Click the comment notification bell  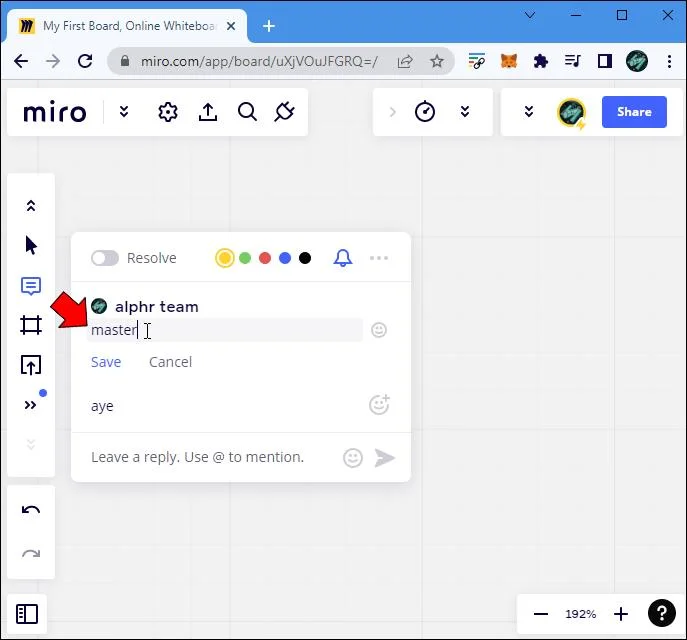click(343, 258)
